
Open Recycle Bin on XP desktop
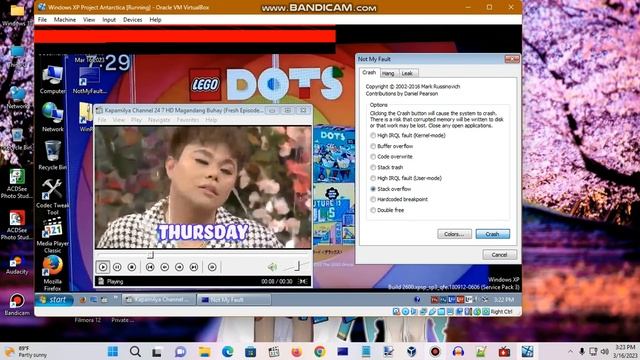(x=53, y=156)
